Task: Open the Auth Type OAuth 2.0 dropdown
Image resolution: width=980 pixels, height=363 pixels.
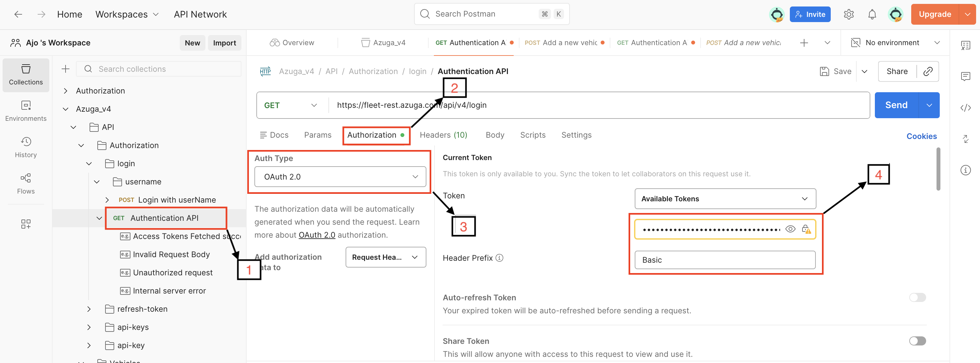Action: (x=340, y=177)
